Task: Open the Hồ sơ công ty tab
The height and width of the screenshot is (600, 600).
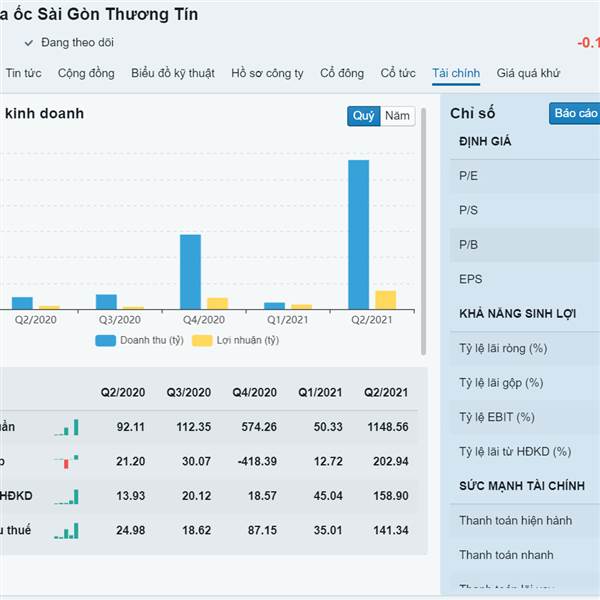Action: tap(267, 73)
